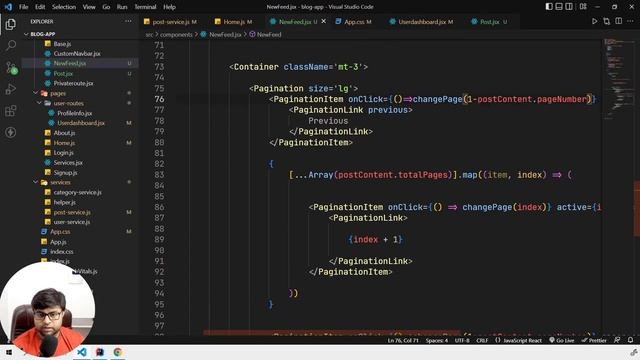Screen dimensions: 640x360
Task: Open Signup.js in explorer
Action: pyautogui.click(x=65, y=173)
